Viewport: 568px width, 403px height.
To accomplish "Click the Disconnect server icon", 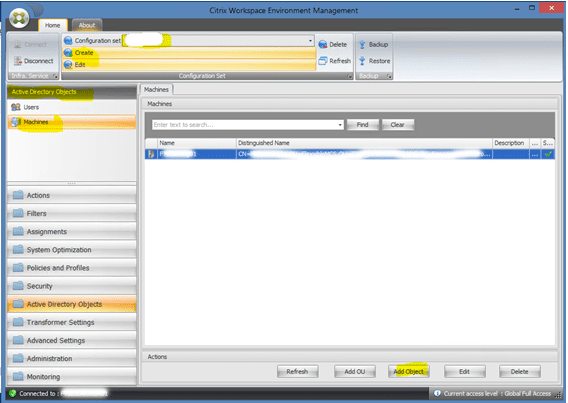I will (18, 61).
